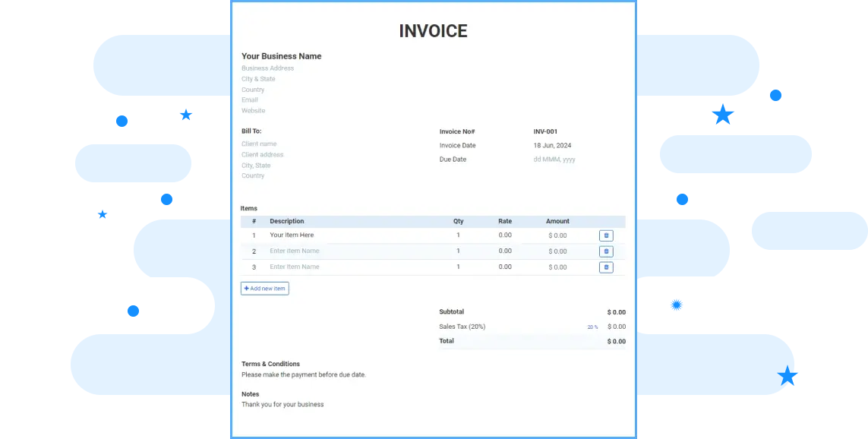Edit the Website field in the header
868x439 pixels.
click(x=253, y=110)
